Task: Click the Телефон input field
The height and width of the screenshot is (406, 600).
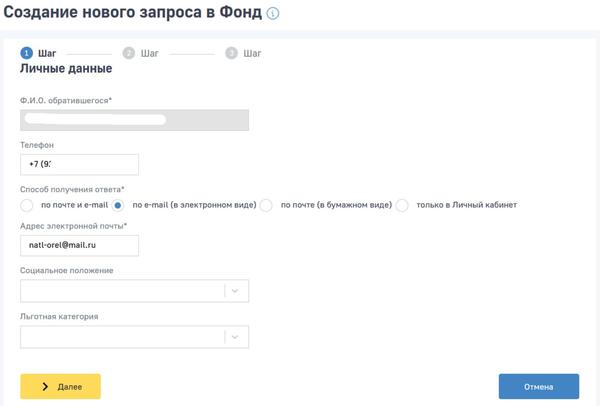Action: point(79,164)
